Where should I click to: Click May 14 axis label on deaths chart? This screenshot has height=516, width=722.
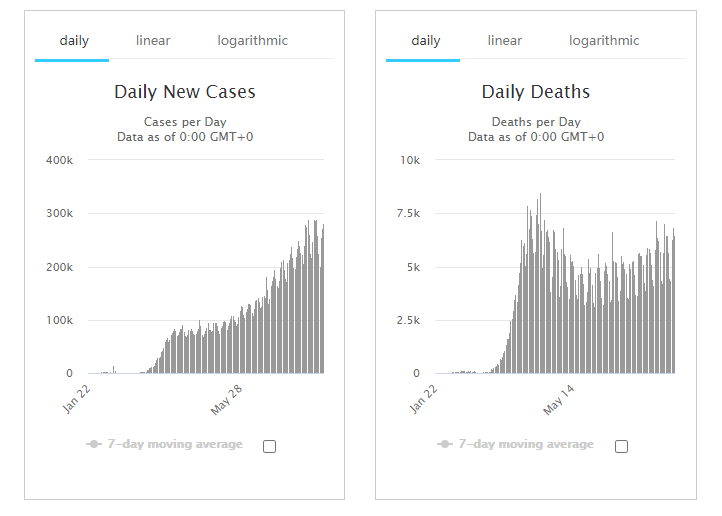[x=559, y=400]
